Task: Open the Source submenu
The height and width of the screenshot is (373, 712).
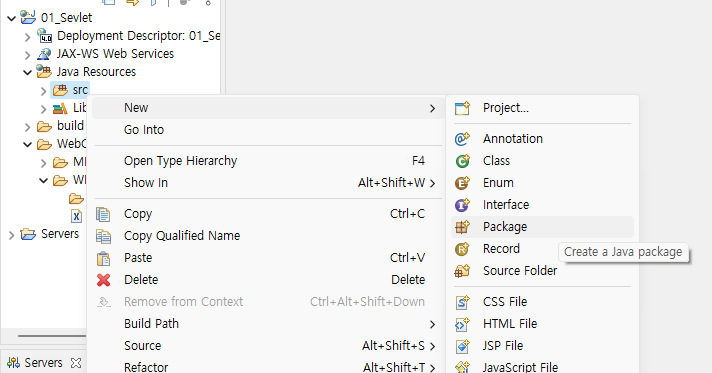Action: pos(268,346)
